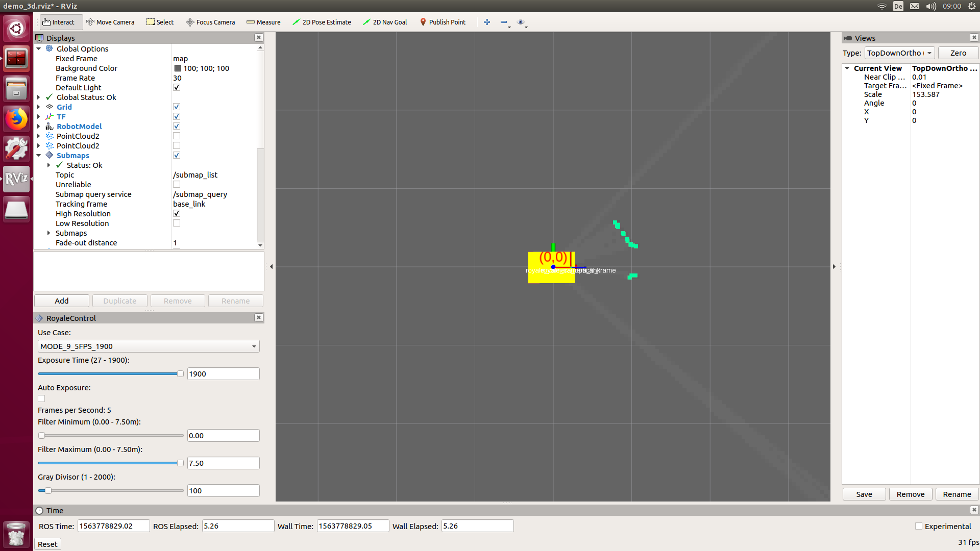
Task: Click the plus add-tool icon in toolbar
Action: tap(487, 22)
